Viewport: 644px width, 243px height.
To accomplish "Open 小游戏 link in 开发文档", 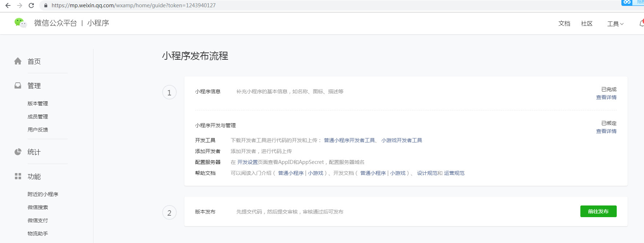I will pyautogui.click(x=397, y=173).
